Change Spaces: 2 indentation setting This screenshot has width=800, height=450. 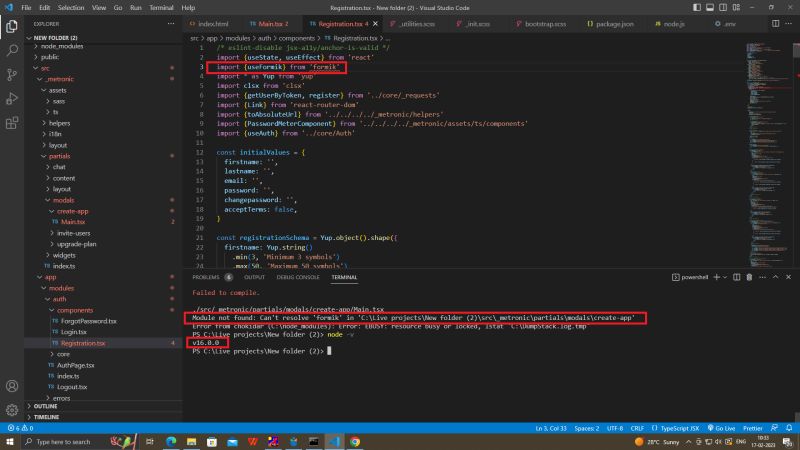587,428
